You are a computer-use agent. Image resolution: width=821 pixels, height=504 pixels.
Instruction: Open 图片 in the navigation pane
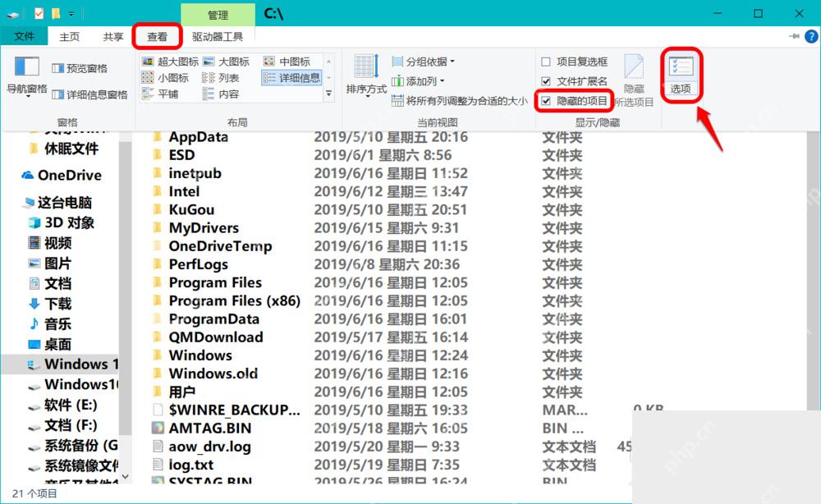coord(50,263)
